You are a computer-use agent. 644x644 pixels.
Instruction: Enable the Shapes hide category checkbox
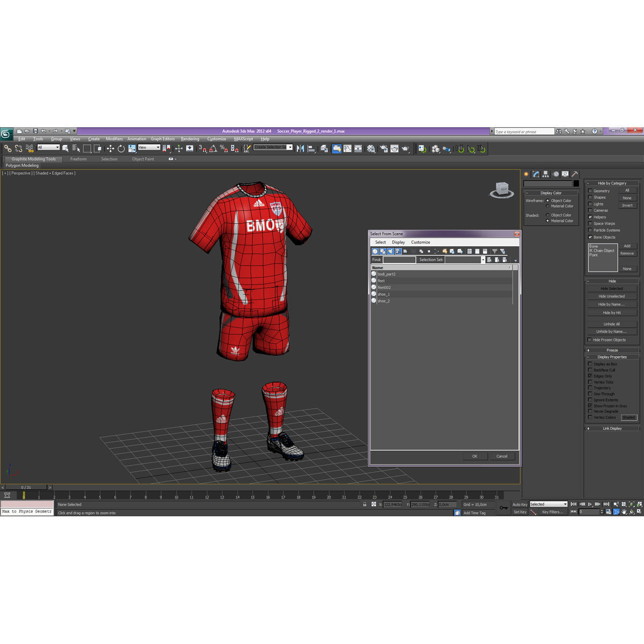click(590, 197)
